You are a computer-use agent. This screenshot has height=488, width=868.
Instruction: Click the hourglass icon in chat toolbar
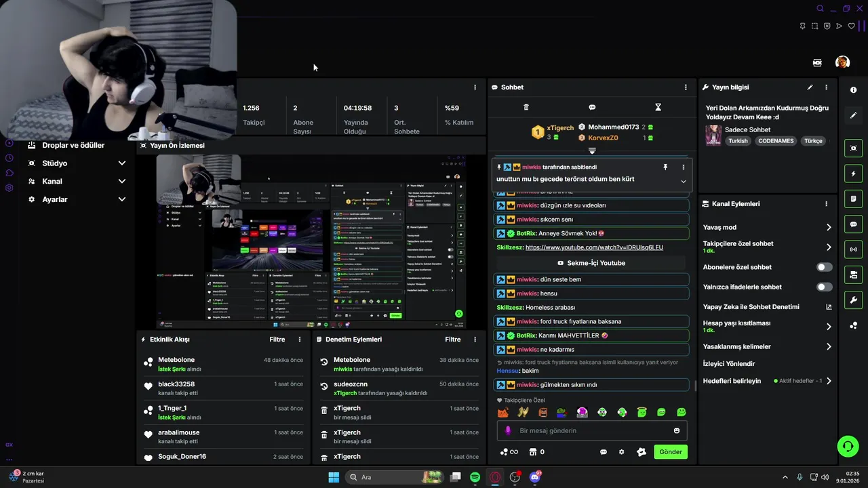pos(658,107)
